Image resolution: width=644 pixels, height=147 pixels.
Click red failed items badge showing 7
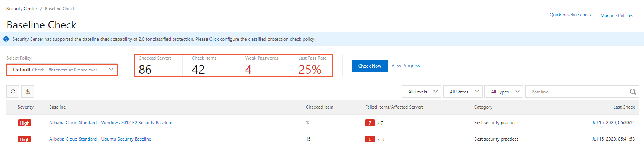tap(370, 123)
